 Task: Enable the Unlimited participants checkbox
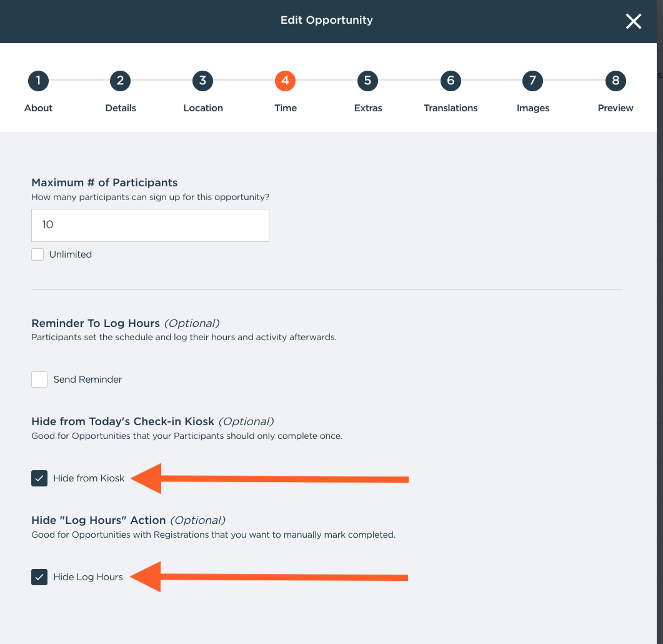click(x=38, y=254)
